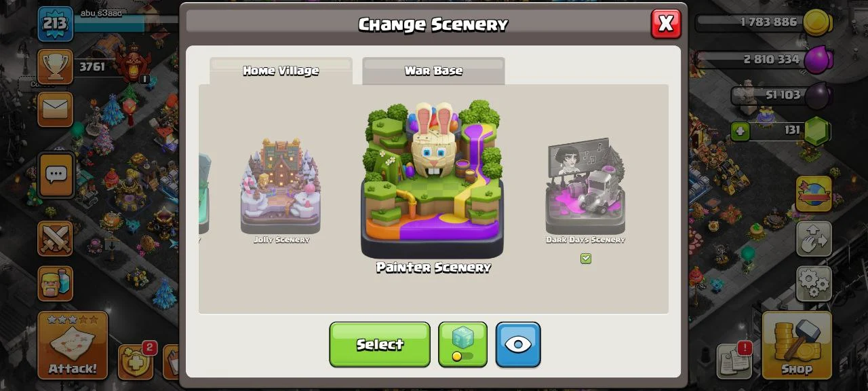Click the trophy count icon
This screenshot has height=391, width=868.
[x=55, y=67]
